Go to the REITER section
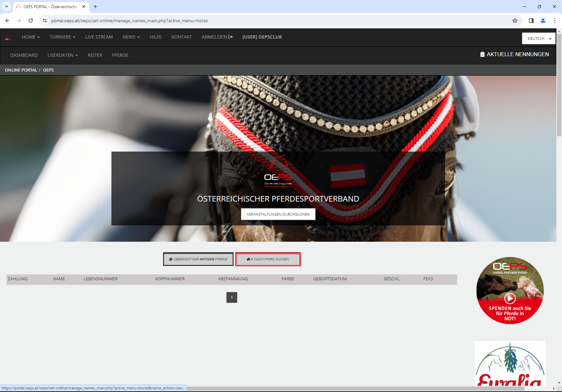 tap(95, 55)
